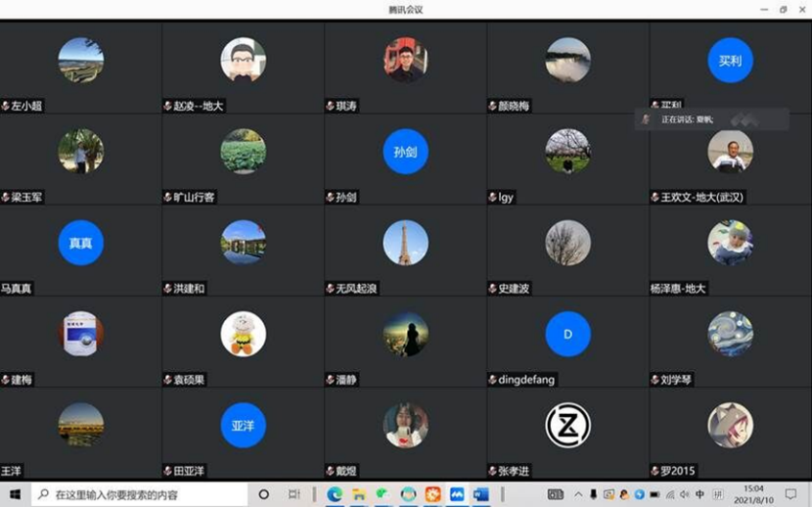Select the 买利 participant avatar
Image resolution: width=812 pixels, height=508 pixels.
coord(730,61)
